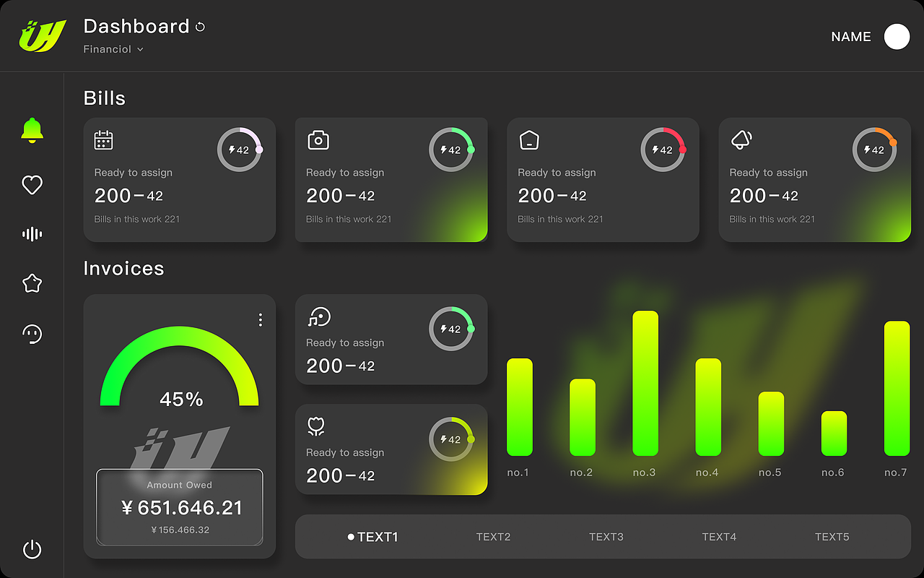924x578 pixels.
Task: Click the yellow progress ring on the tulip card
Action: coord(451,439)
